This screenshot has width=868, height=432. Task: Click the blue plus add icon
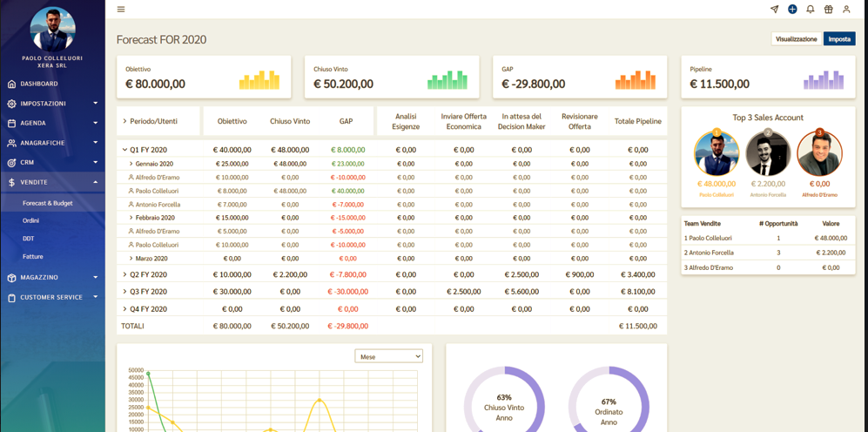792,10
